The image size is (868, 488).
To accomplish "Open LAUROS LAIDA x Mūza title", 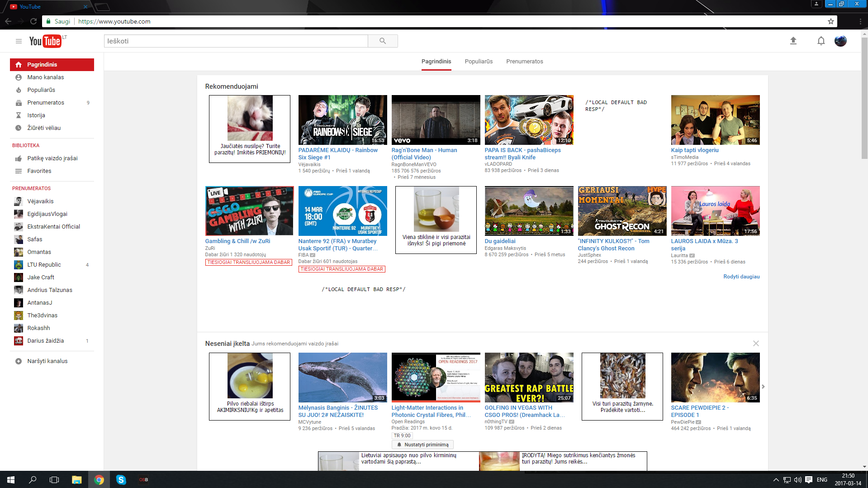I will (704, 245).
